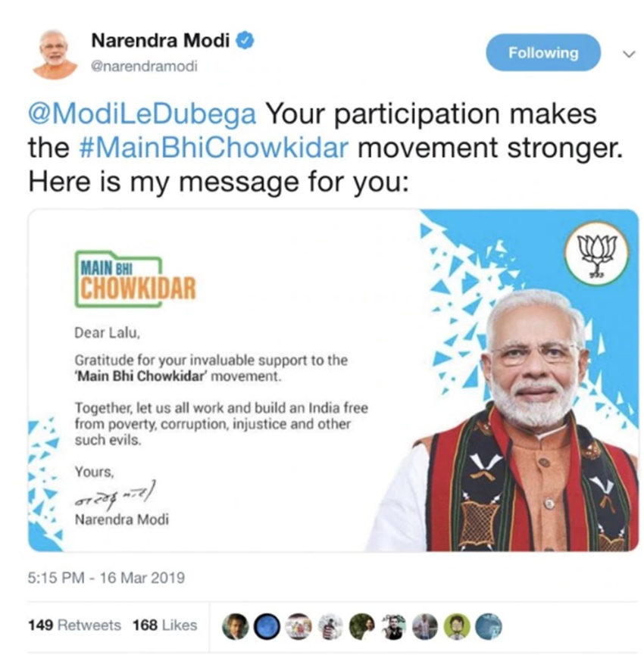
Task: Open the last blue watery liker avatar
Action: [x=489, y=626]
